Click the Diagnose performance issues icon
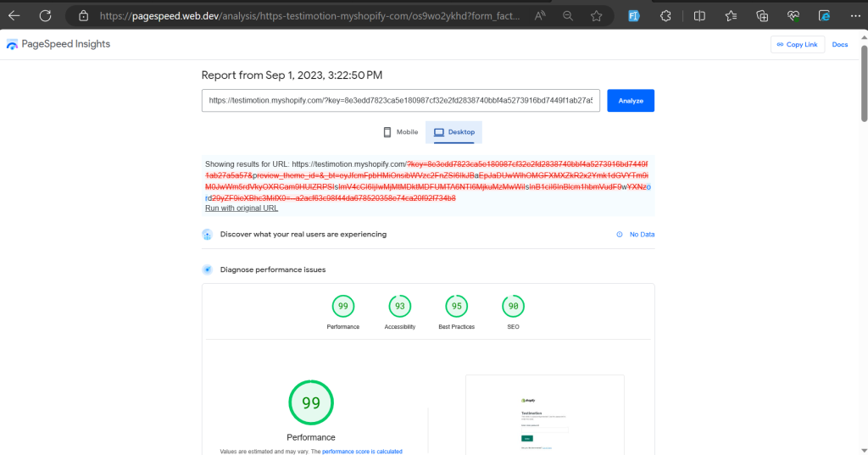 [207, 269]
